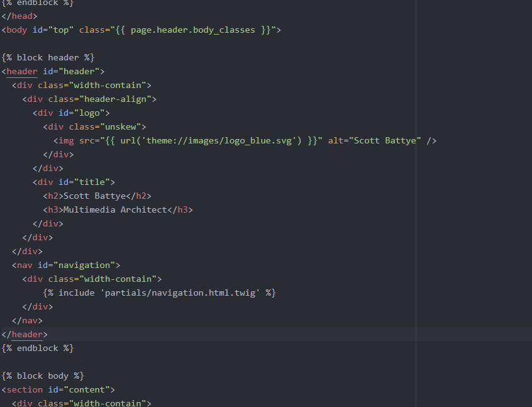Click the "{% block header %}" line
Viewport: 532px width, 407px height.
48,57
